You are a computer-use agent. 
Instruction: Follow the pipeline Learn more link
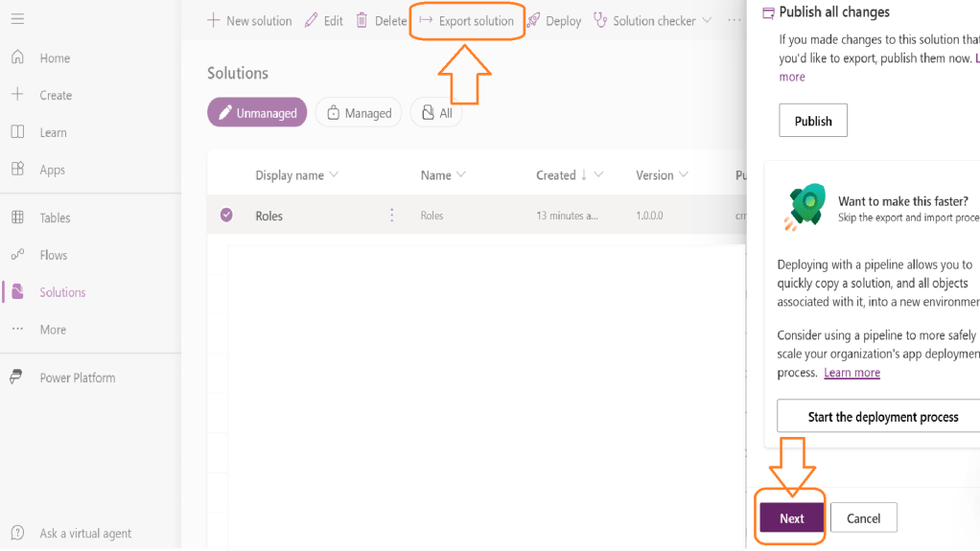(x=852, y=373)
